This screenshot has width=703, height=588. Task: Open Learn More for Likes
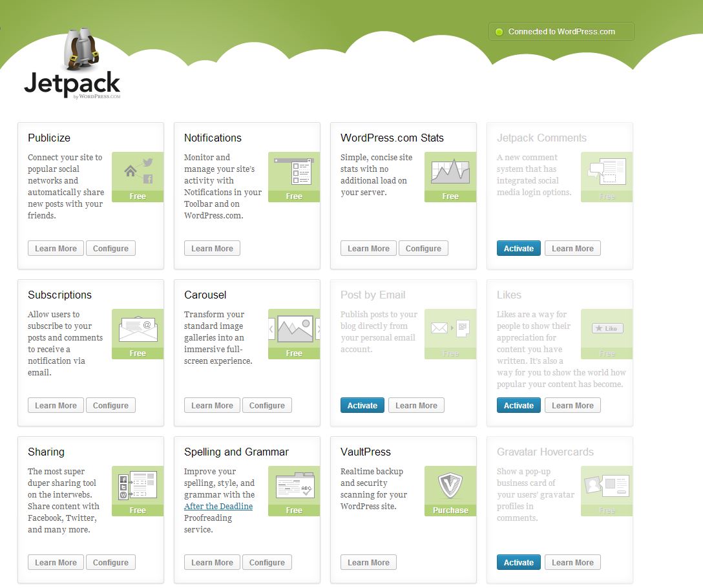(x=572, y=405)
